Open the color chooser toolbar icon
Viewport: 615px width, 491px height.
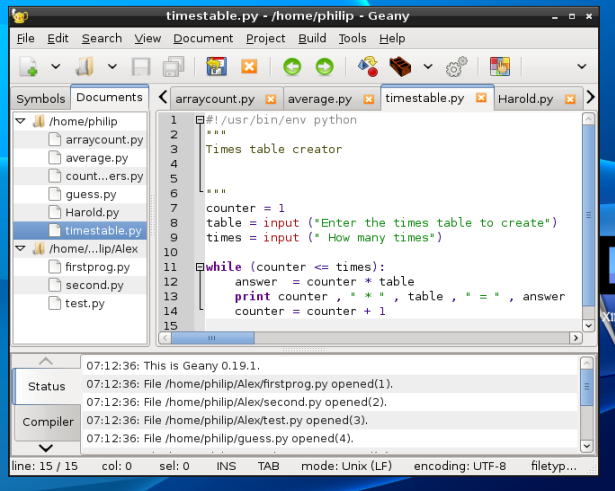point(500,67)
